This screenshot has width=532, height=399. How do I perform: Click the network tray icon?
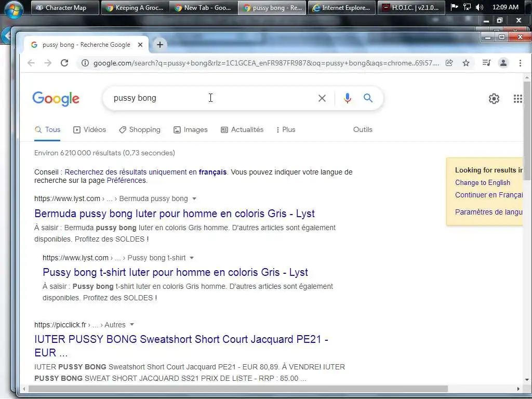pyautogui.click(x=467, y=7)
